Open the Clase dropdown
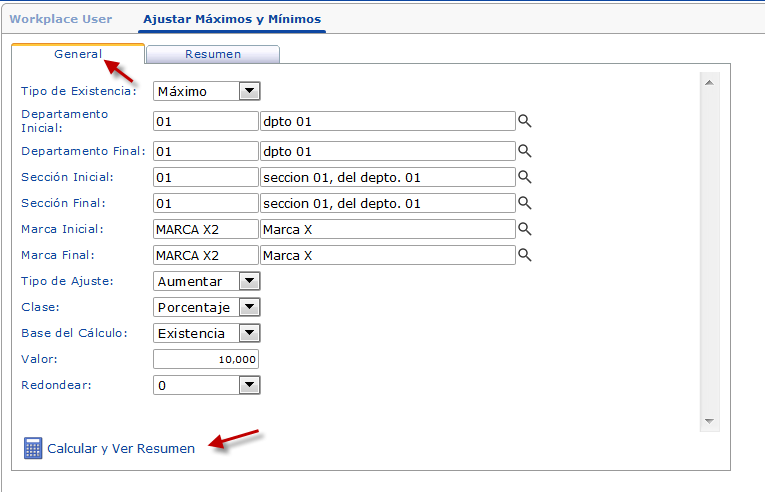The height and width of the screenshot is (492, 765). 249,307
